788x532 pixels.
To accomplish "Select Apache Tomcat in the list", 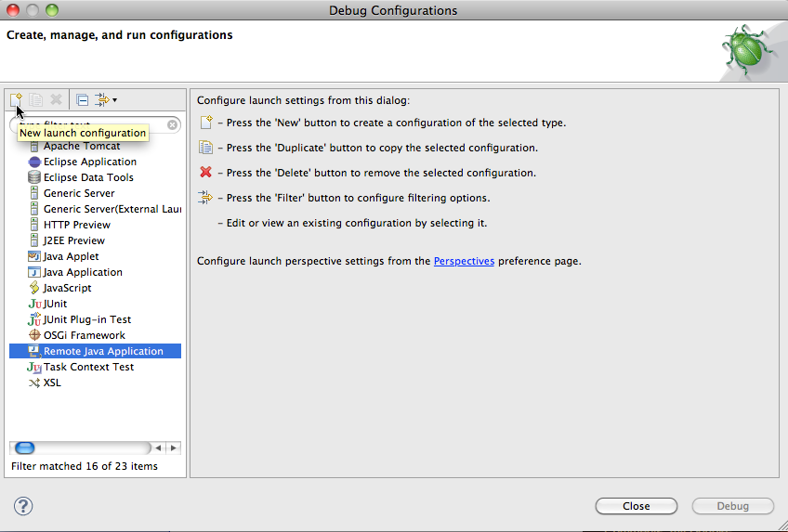I will pyautogui.click(x=82, y=146).
